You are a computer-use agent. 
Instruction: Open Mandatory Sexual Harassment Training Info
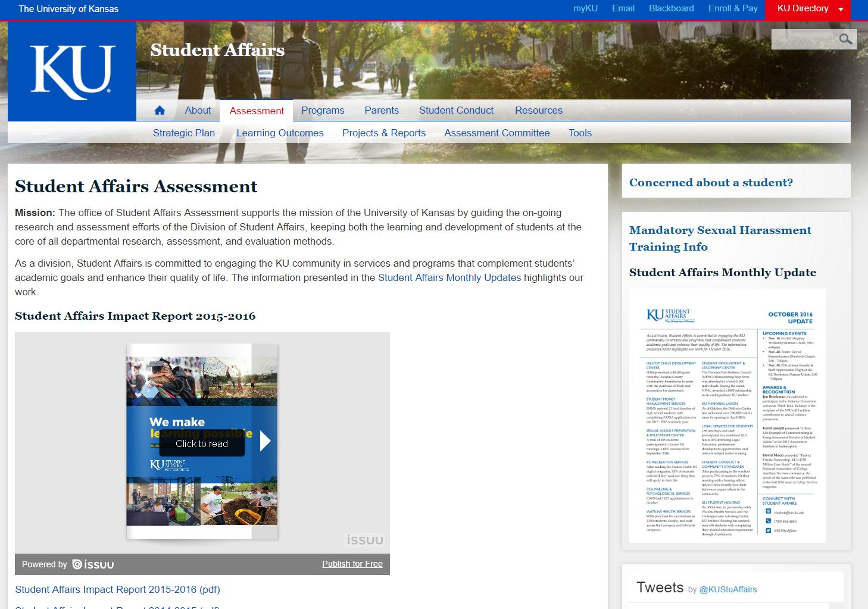click(x=720, y=238)
